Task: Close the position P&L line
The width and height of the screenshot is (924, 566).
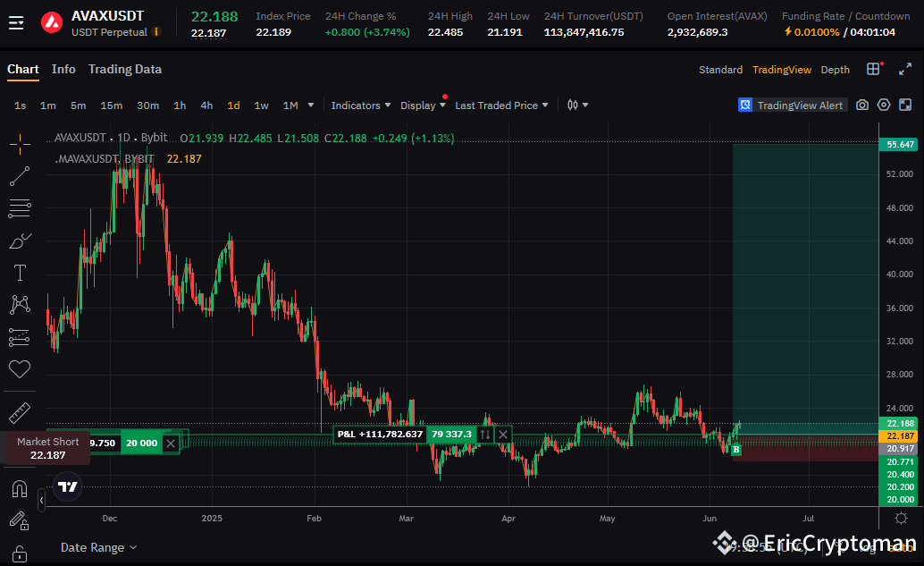Action: [503, 435]
